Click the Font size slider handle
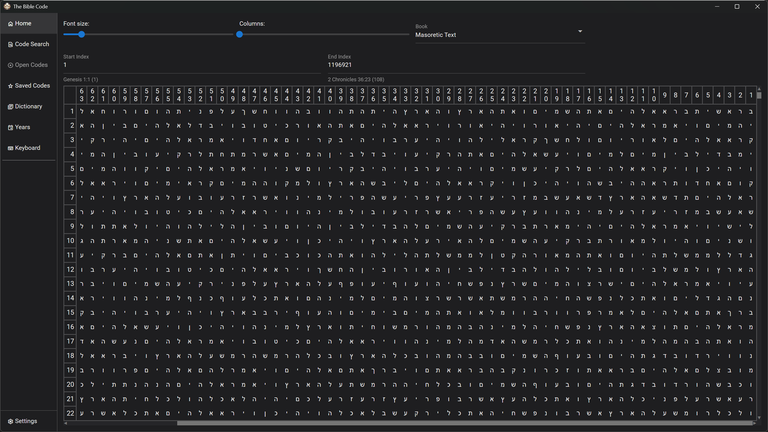 point(82,35)
